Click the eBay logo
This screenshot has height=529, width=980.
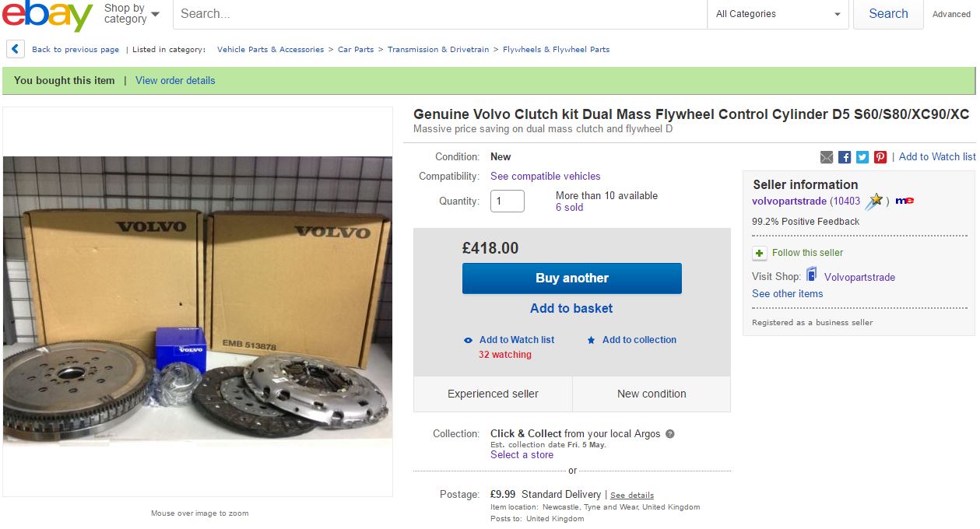tap(47, 14)
